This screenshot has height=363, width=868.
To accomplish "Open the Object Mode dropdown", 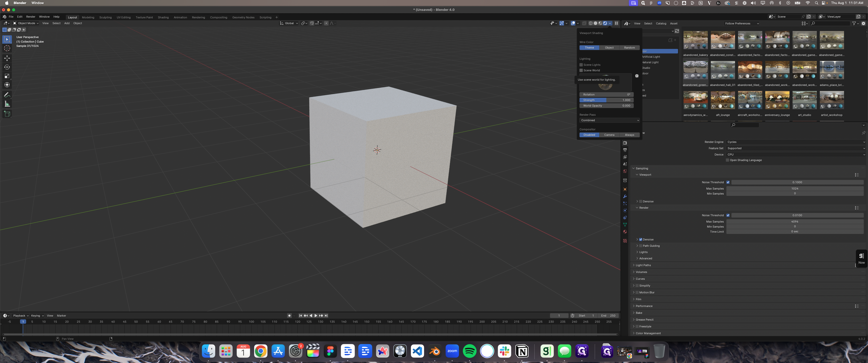I will pos(26,23).
